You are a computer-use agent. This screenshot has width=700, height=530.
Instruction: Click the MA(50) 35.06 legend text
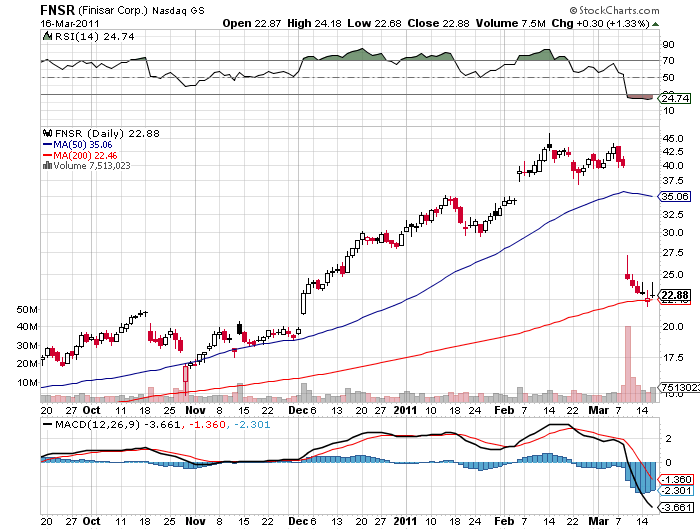coord(83,145)
